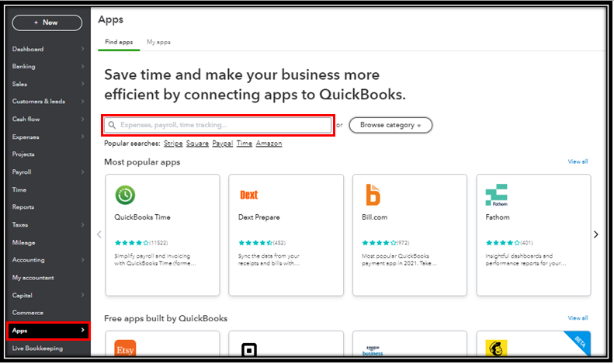Screen dimensions: 614x364
Task: Expand the Capital sidebar chevron
Action: point(82,295)
